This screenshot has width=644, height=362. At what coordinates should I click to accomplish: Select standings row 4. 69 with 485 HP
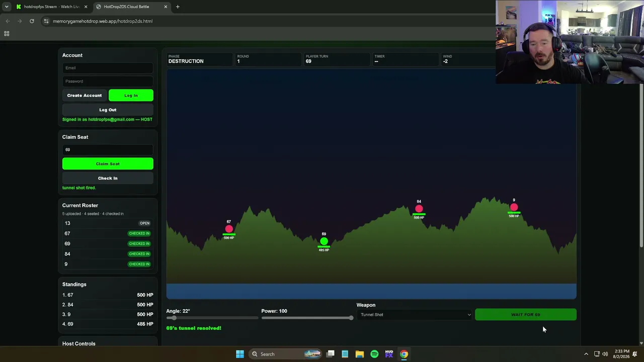click(108, 324)
